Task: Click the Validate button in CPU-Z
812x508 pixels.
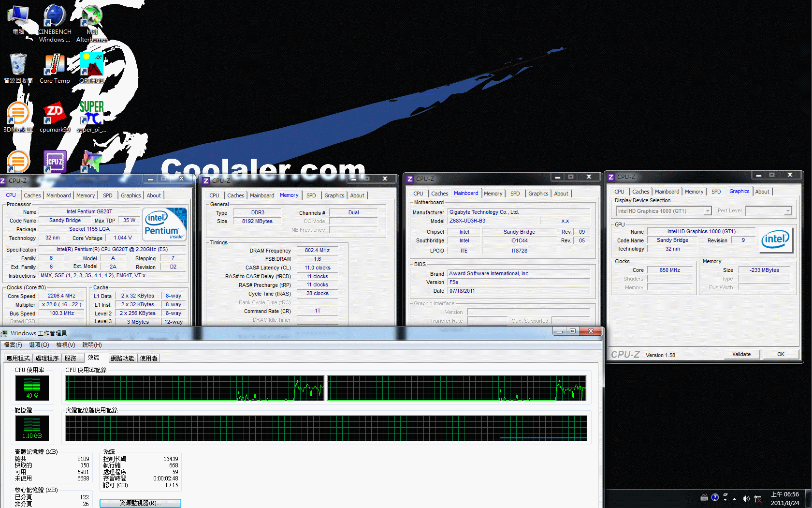Action: click(x=741, y=354)
